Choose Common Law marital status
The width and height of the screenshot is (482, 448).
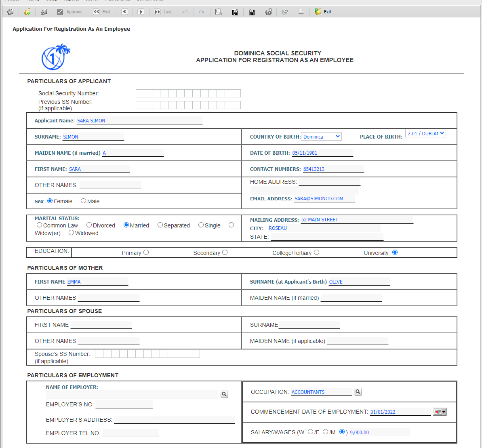pos(39,225)
